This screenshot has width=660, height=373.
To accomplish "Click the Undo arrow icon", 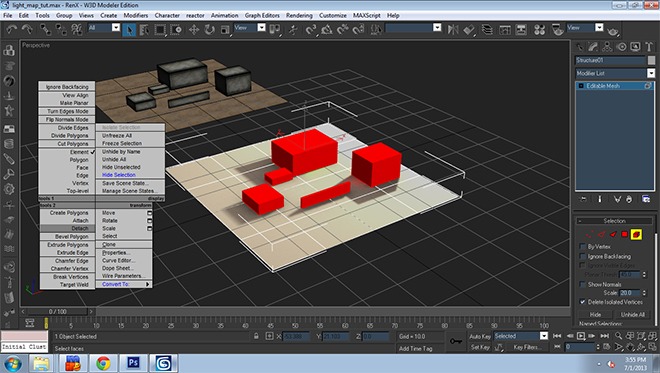I will pos(11,29).
